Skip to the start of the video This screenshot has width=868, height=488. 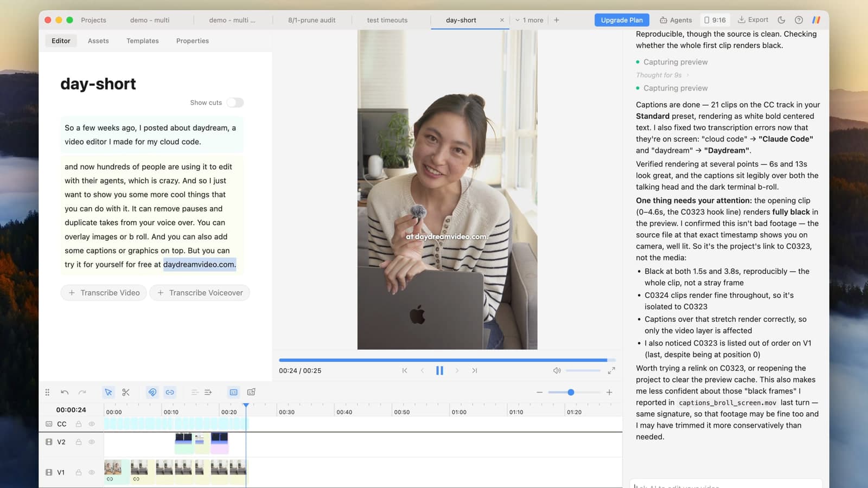pyautogui.click(x=405, y=370)
